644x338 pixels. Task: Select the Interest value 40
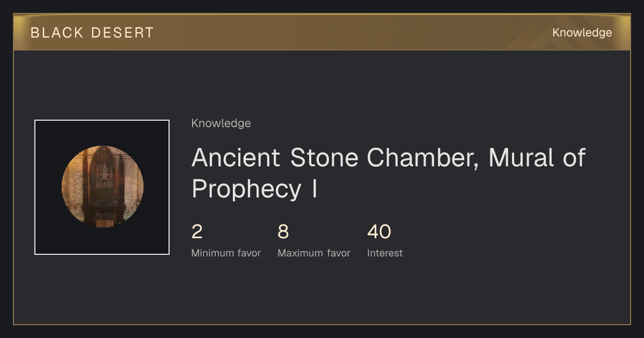point(379,232)
